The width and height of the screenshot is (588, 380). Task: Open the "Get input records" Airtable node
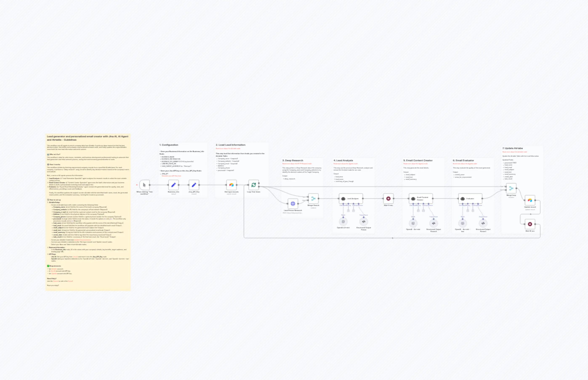coord(231,185)
